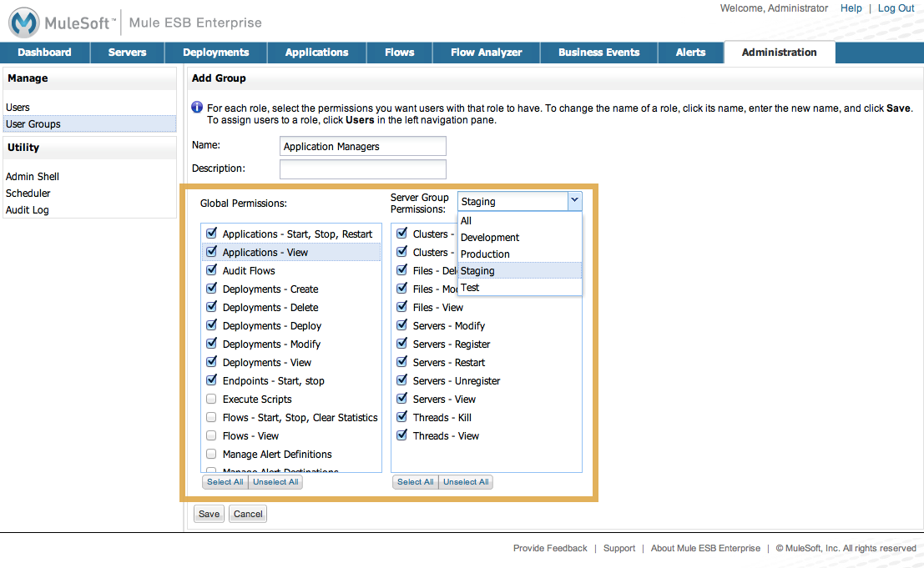Image resolution: width=924 pixels, height=568 pixels.
Task: Collapse the Server Group Permissions dropdown arrow
Action: tap(573, 201)
